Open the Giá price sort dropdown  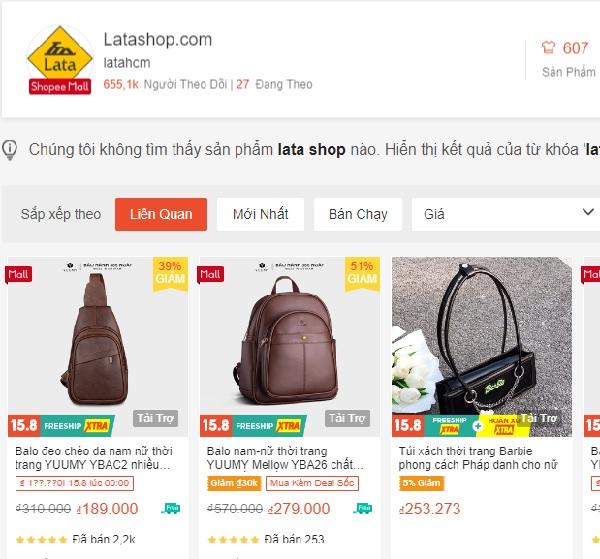505,214
